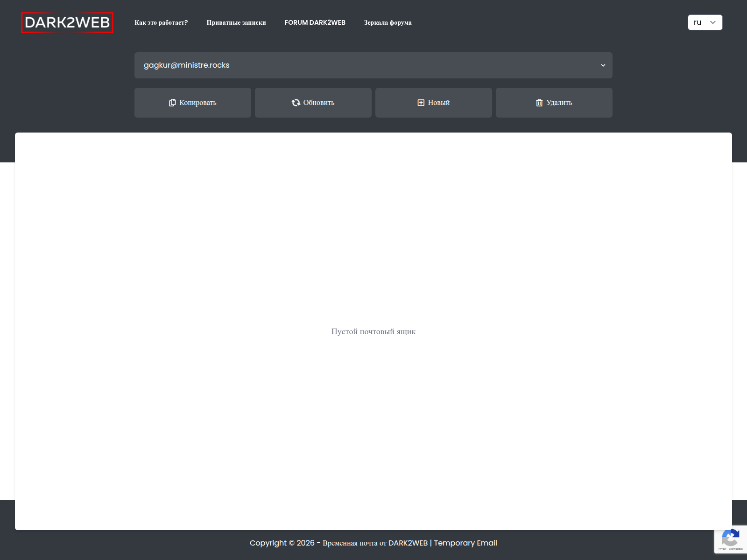Open FORUM DARK2WEB from the navigation
747x560 pixels.
315,22
